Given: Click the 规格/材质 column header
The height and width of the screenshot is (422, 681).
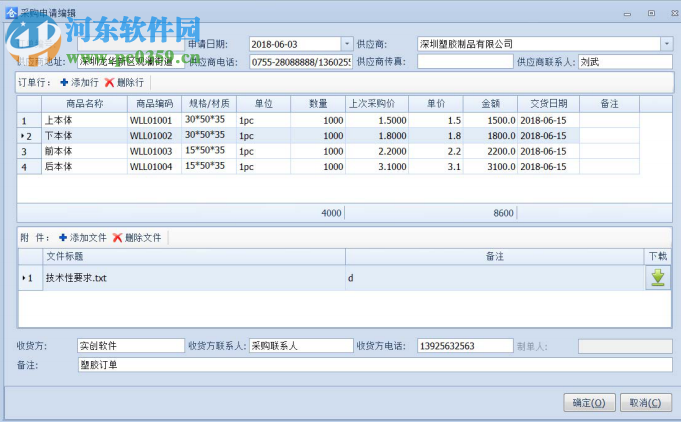Looking at the screenshot, I should pyautogui.click(x=209, y=104).
